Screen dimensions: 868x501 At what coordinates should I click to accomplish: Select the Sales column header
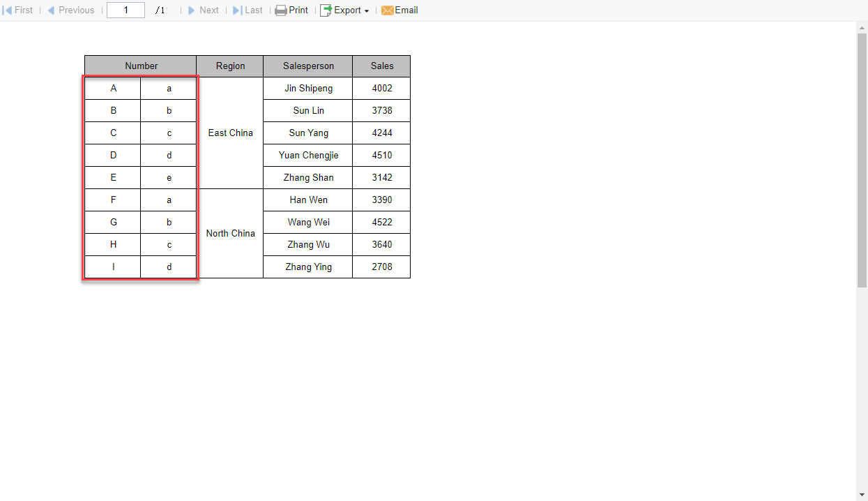[382, 66]
